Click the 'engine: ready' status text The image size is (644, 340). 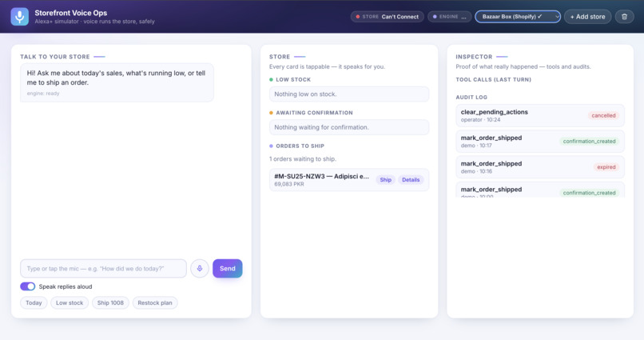43,94
